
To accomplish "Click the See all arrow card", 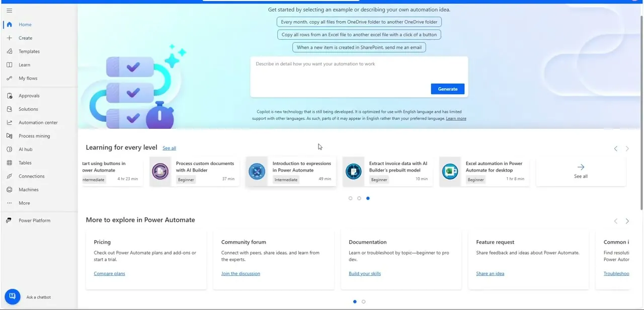I will pos(581,172).
